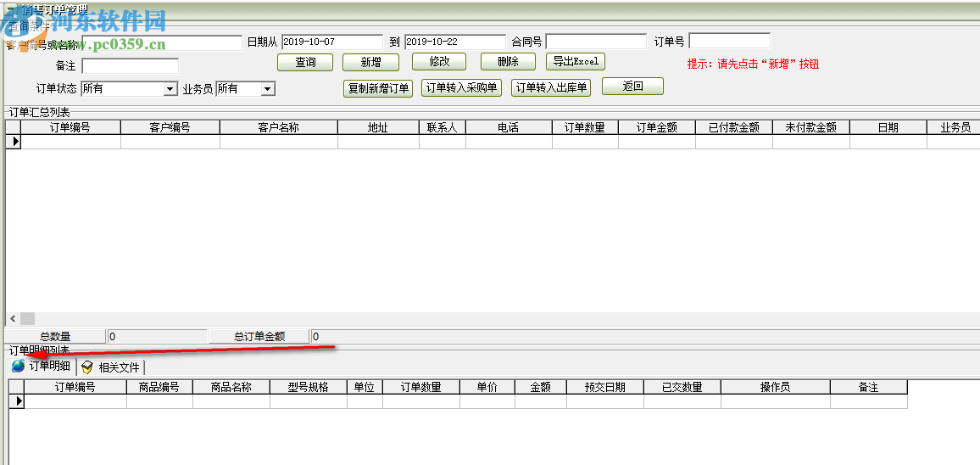Click the 地址 column header
Screen dimensions: 980x465
point(378,127)
